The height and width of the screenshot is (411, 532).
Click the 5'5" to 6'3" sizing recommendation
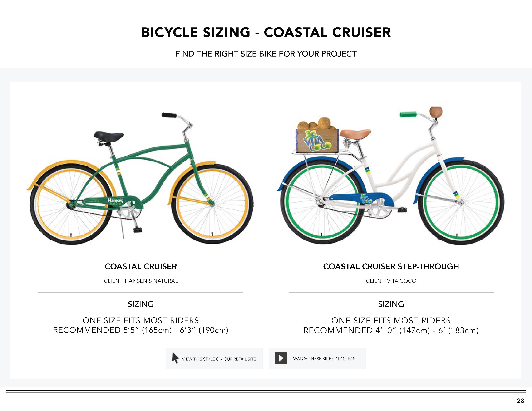[x=141, y=330]
